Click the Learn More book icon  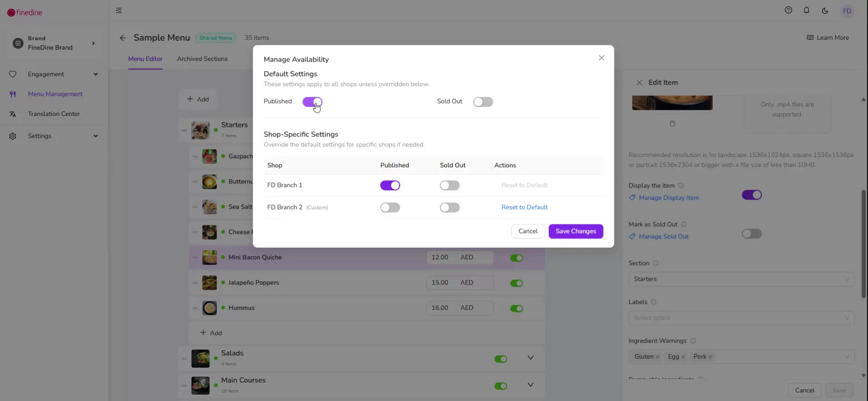pyautogui.click(x=810, y=37)
